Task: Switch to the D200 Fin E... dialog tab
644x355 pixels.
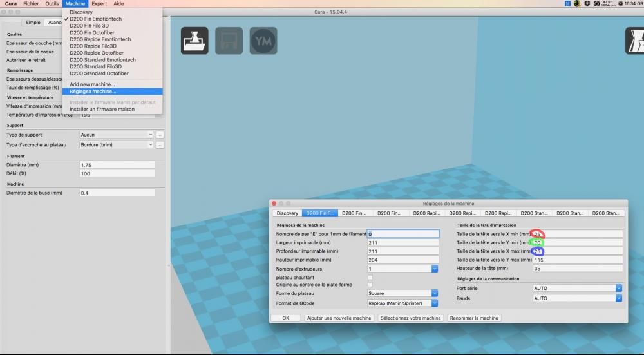Action: (x=320, y=213)
